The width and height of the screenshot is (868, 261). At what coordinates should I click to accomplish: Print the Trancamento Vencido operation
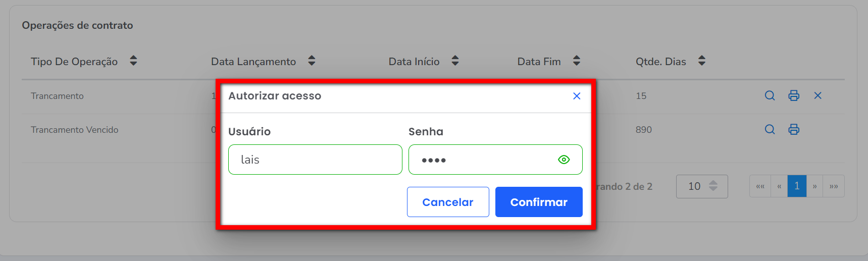(794, 129)
